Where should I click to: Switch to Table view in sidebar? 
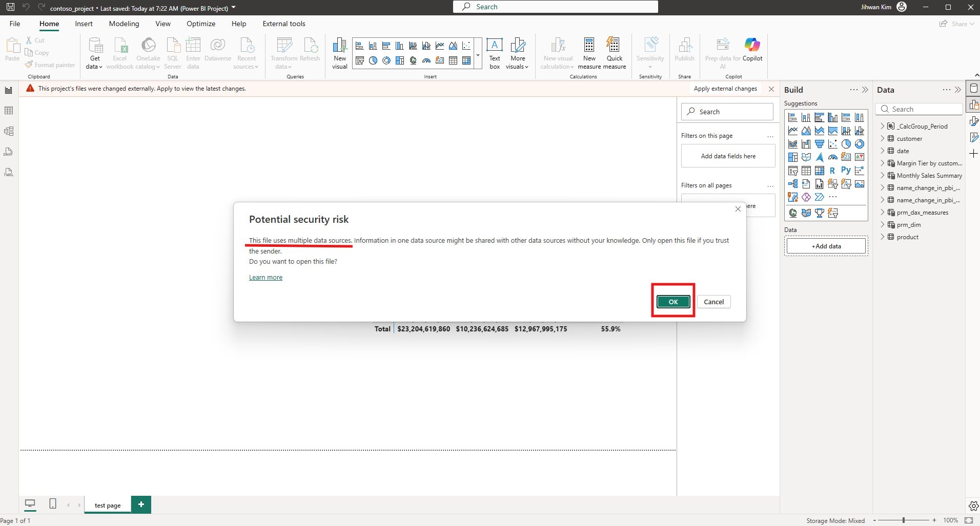(9, 111)
